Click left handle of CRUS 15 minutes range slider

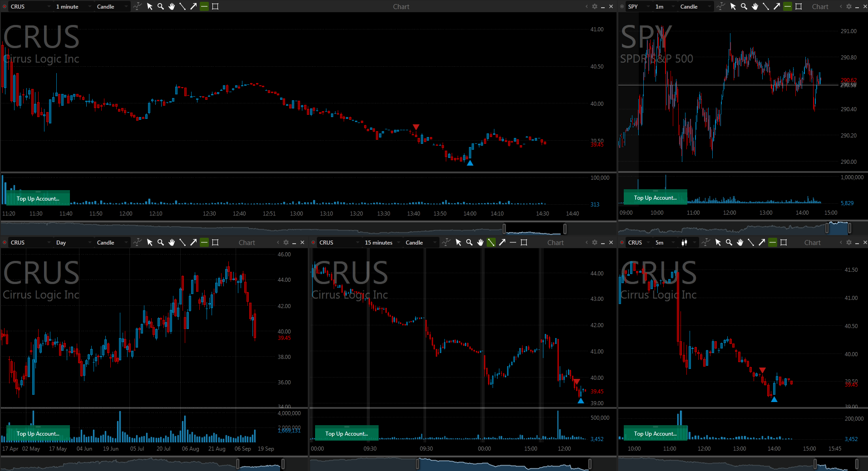tap(418, 464)
